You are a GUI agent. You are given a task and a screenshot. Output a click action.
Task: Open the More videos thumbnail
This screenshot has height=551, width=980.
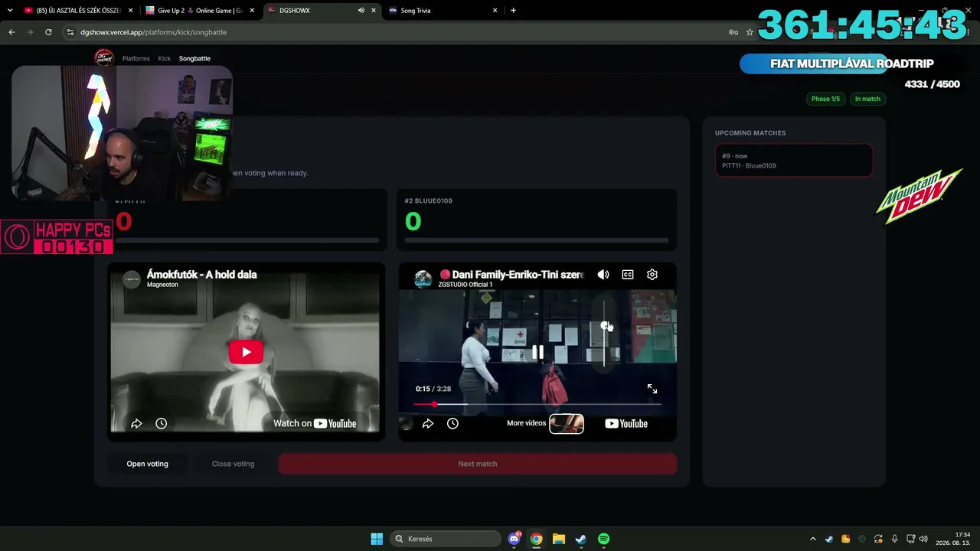pyautogui.click(x=567, y=423)
